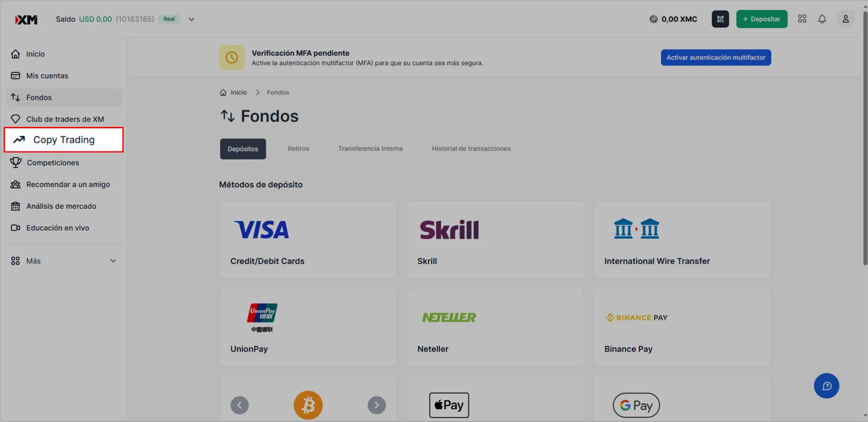Click Activar autenticación multifactor button
Viewport: 868px width, 422px height.
pos(716,57)
